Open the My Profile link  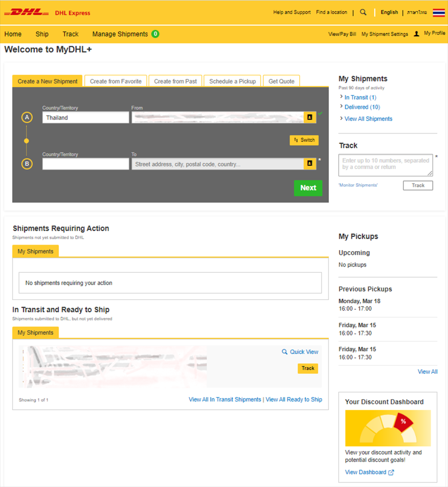(435, 33)
